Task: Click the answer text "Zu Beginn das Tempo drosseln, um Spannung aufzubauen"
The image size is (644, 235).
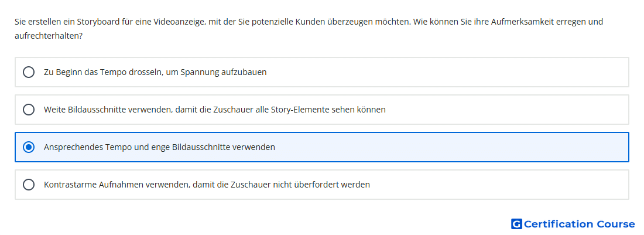Action: 155,72
